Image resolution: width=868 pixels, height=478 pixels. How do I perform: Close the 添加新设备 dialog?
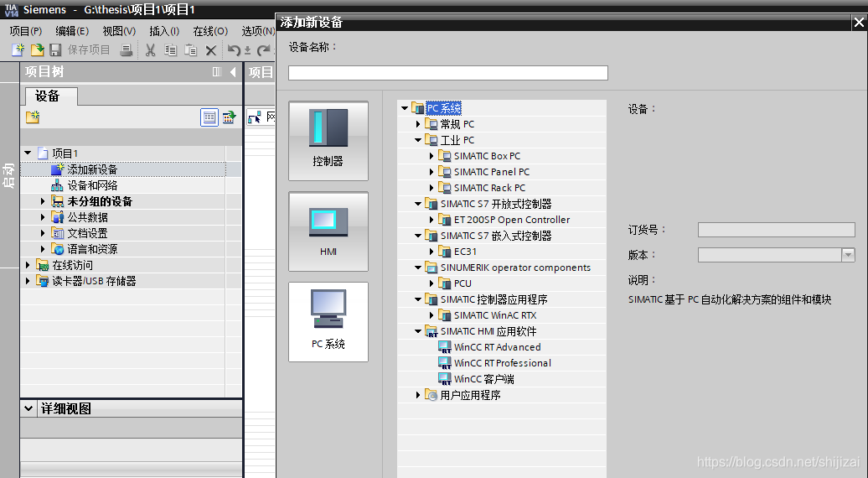point(859,22)
